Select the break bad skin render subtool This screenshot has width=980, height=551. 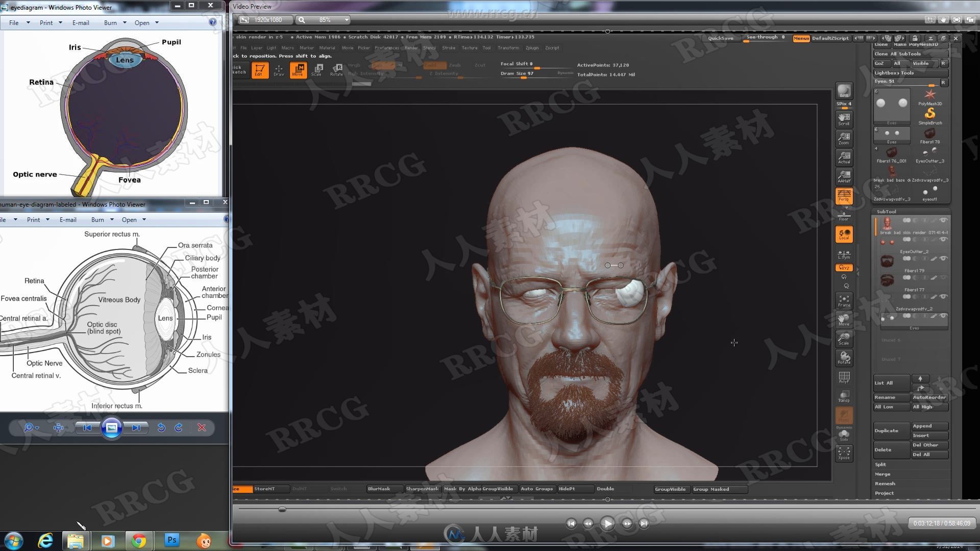coord(913,226)
